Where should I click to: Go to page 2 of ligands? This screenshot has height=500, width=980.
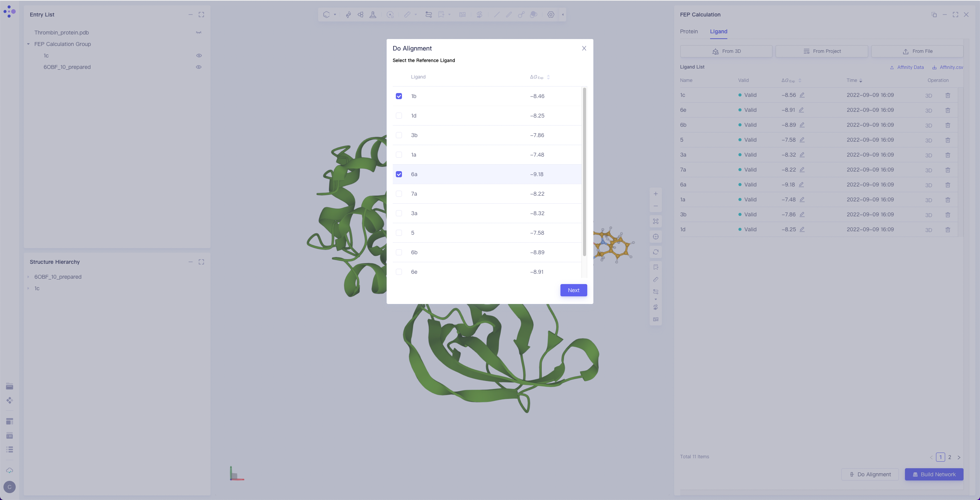950,457
